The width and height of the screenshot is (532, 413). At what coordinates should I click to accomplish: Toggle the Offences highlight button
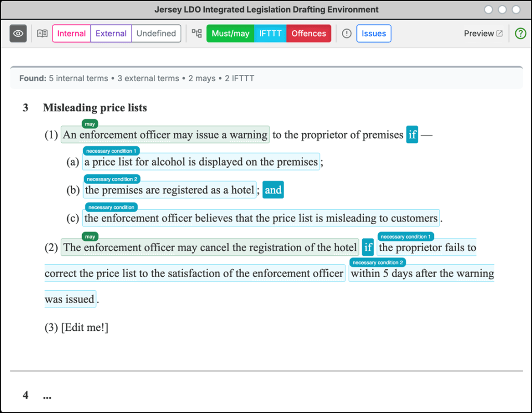(309, 33)
